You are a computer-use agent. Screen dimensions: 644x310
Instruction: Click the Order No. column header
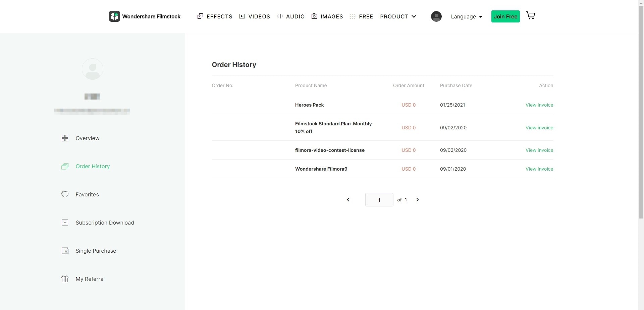222,85
